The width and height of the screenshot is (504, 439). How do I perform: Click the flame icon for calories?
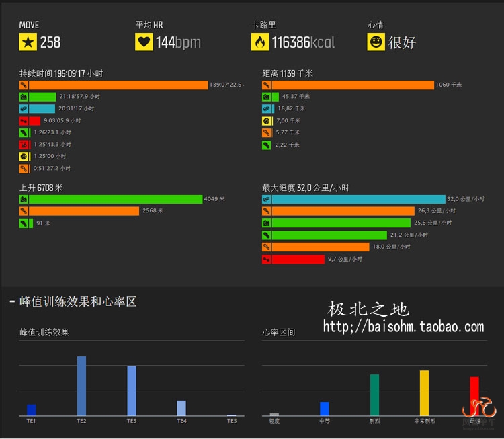pos(260,42)
